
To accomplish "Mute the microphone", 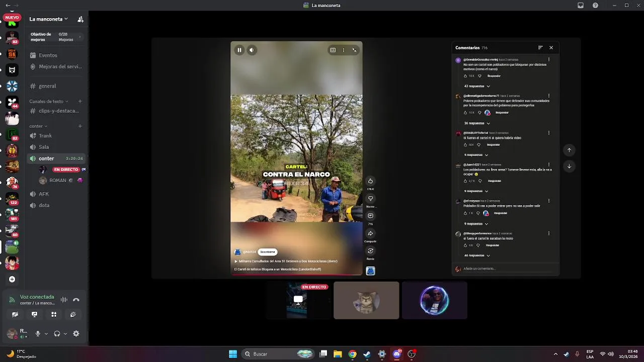I will pyautogui.click(x=38, y=333).
